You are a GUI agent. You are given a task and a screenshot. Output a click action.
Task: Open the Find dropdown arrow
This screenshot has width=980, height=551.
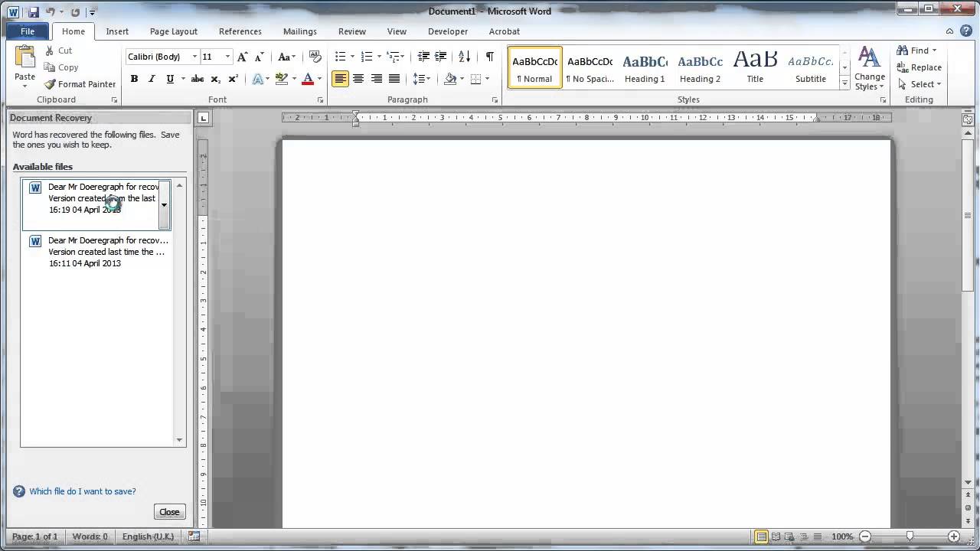[934, 51]
